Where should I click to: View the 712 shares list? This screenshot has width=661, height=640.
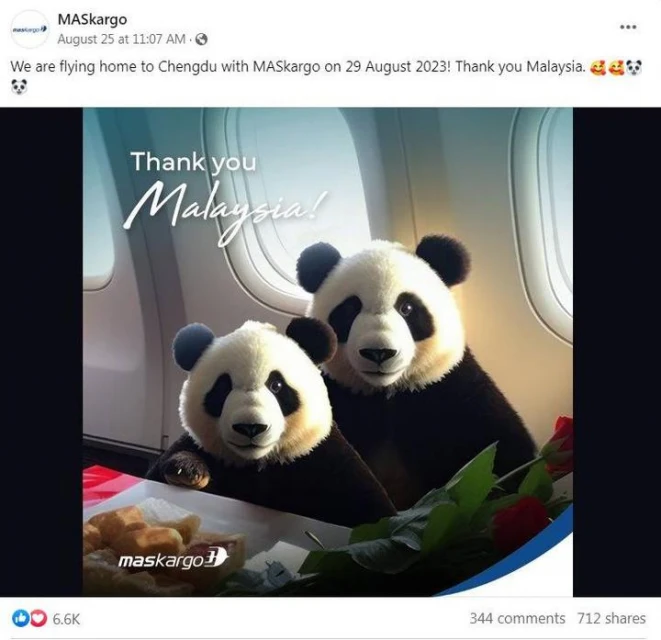[611, 618]
